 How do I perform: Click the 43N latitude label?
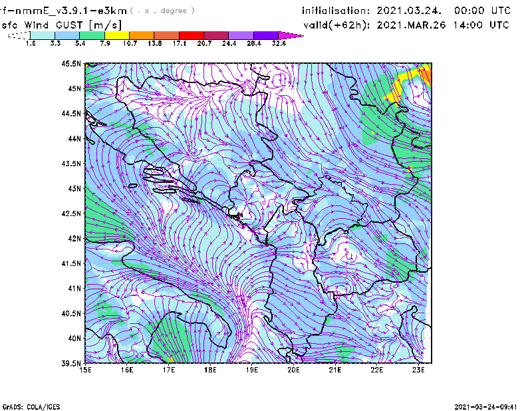74,188
